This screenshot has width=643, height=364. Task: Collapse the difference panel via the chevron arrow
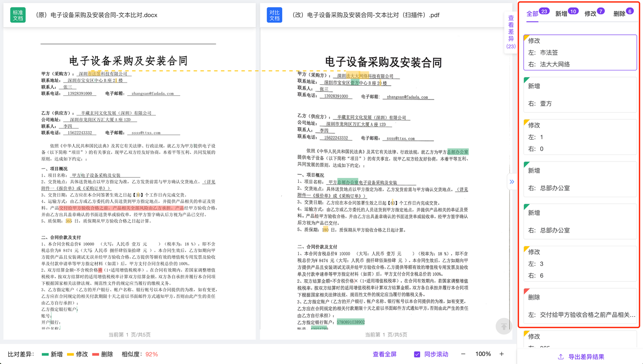click(512, 182)
